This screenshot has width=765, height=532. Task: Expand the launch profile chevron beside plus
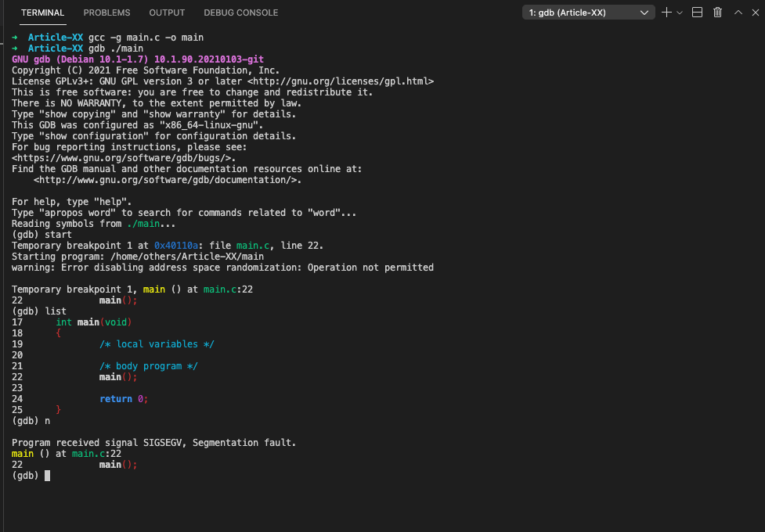click(679, 13)
